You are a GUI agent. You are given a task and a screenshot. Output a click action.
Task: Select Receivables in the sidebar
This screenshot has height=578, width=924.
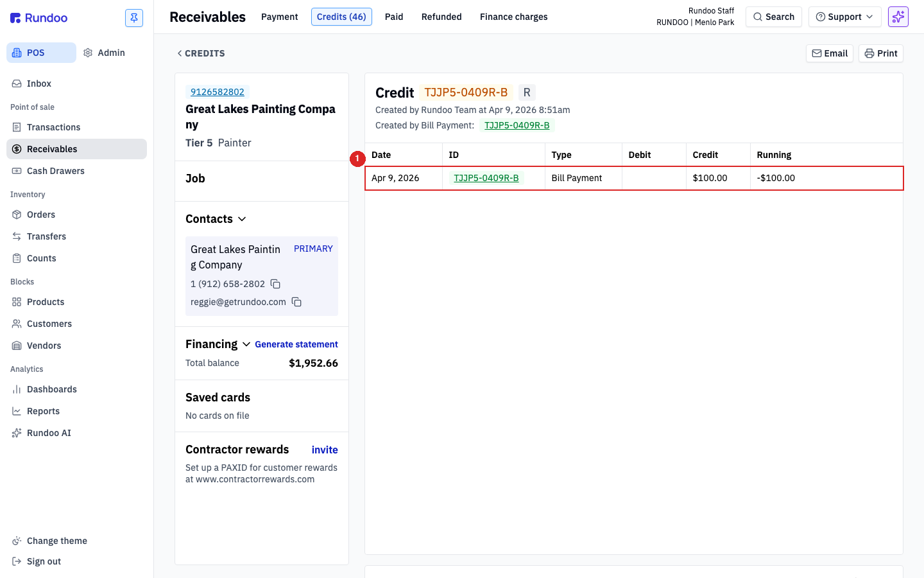click(76, 149)
